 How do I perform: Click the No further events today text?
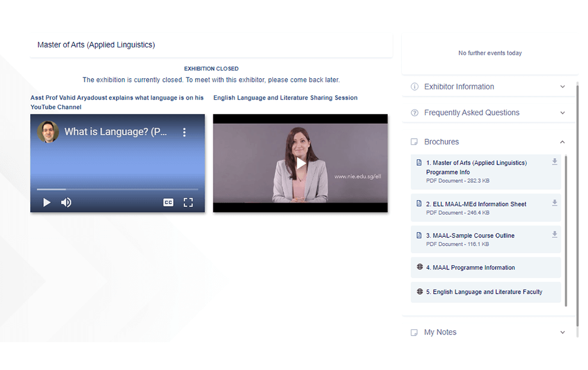coord(490,53)
